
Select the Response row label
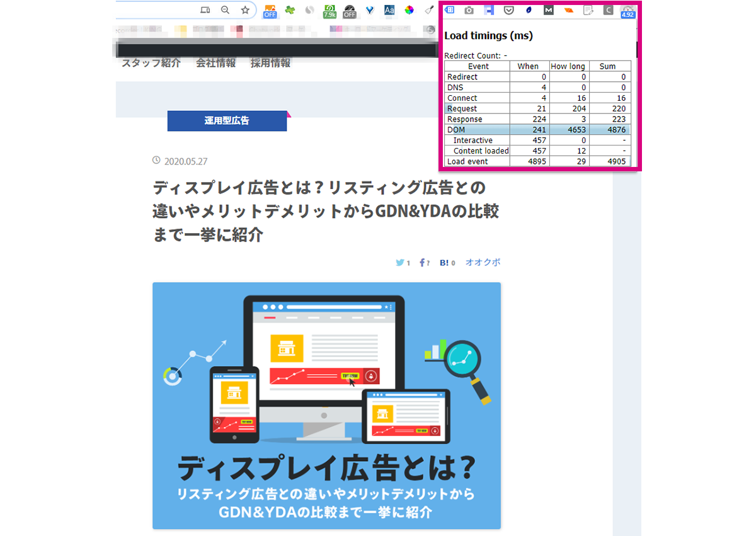[465, 119]
